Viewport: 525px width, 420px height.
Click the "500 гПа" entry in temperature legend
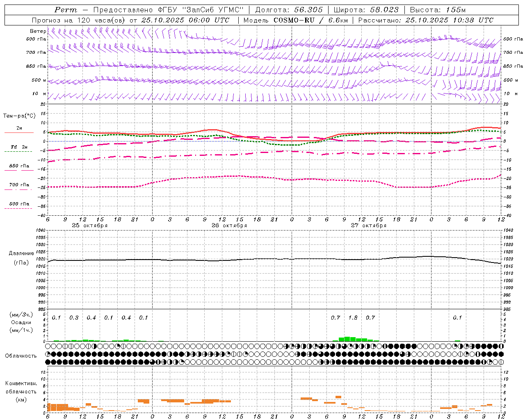click(19, 204)
